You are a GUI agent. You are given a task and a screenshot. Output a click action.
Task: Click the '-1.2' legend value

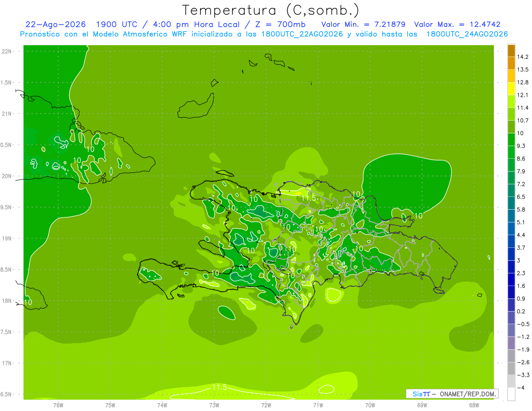523,337
